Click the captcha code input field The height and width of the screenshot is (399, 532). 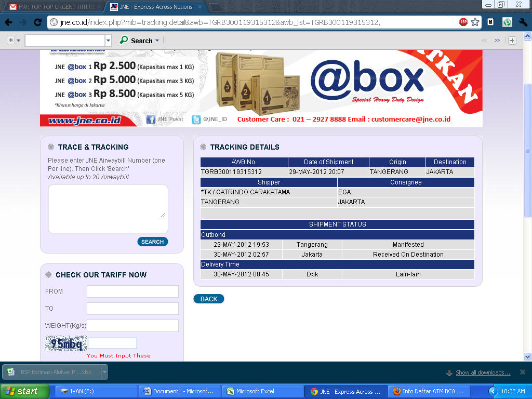click(x=112, y=343)
